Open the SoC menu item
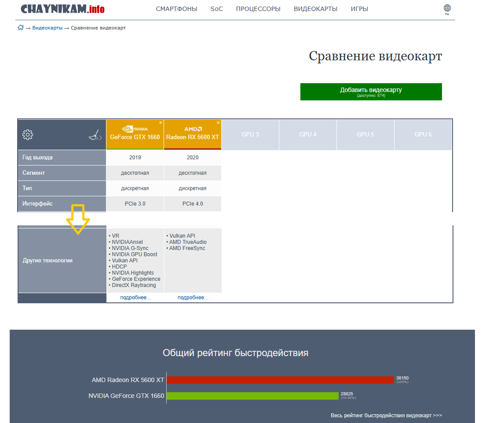Screen dimensions: 504x423 (x=217, y=9)
